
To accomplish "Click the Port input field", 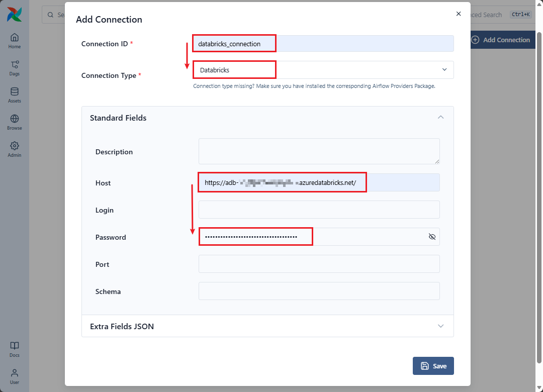I will [319, 264].
